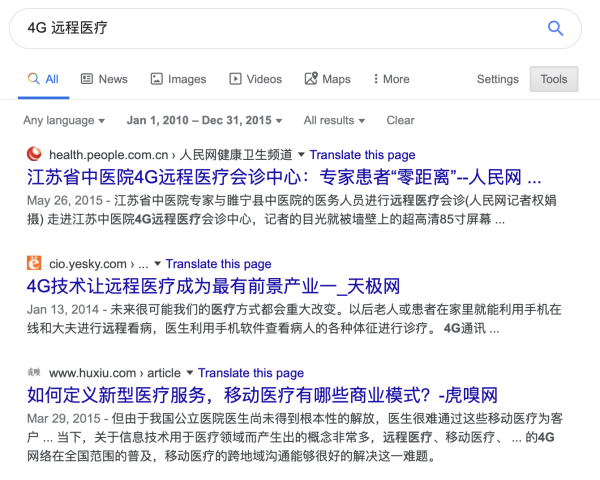600x480 pixels.
Task: Expand the All results dropdown
Action: point(335,120)
